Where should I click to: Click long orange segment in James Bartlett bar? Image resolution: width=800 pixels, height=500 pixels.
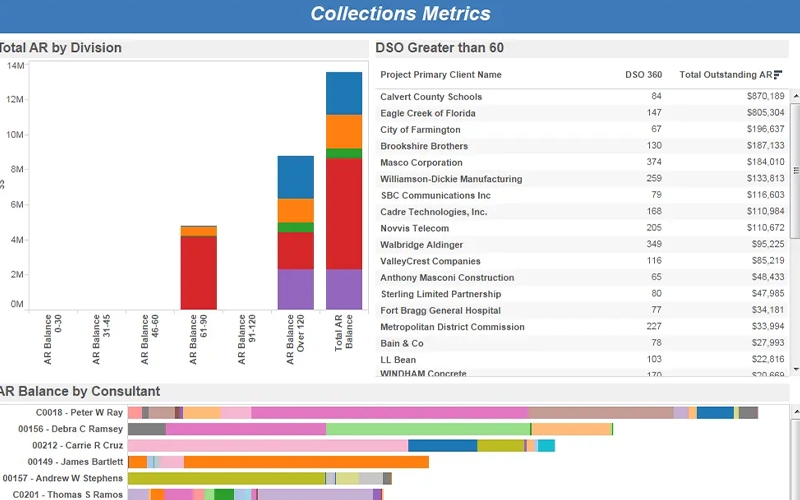click(306, 462)
